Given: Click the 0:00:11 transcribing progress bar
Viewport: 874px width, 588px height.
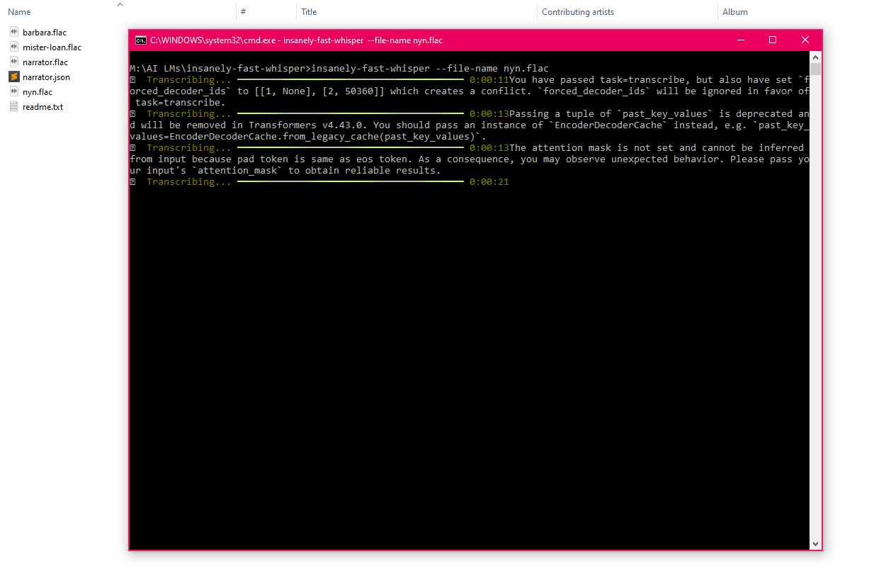Looking at the screenshot, I should [350, 80].
